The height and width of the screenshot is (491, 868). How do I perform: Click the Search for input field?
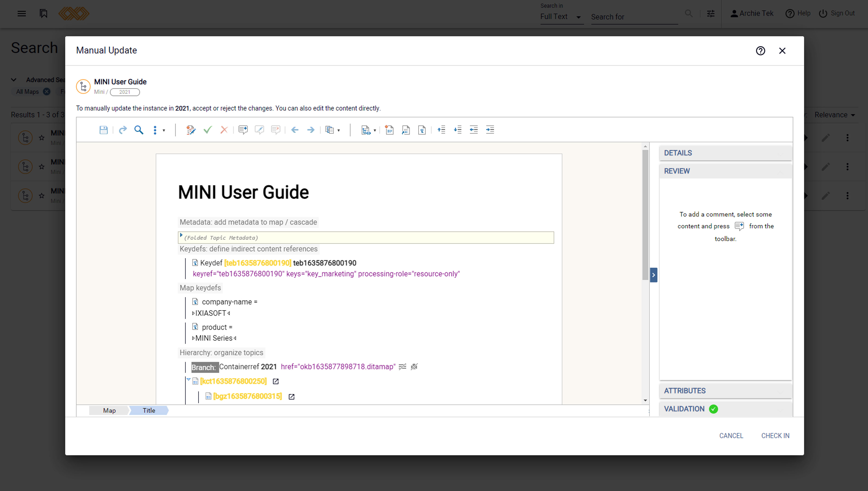tap(634, 17)
